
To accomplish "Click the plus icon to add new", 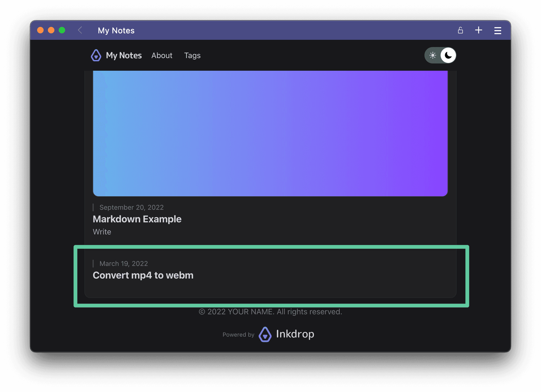I will 478,30.
